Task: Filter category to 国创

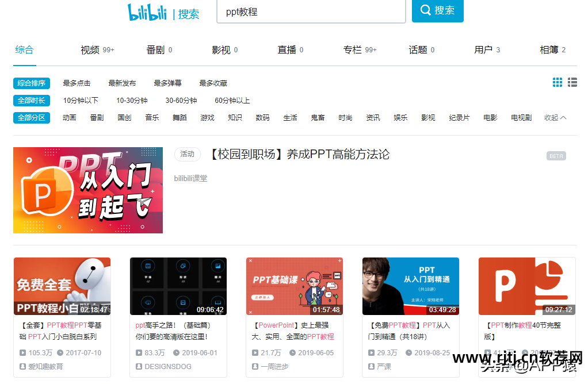Action: [124, 118]
